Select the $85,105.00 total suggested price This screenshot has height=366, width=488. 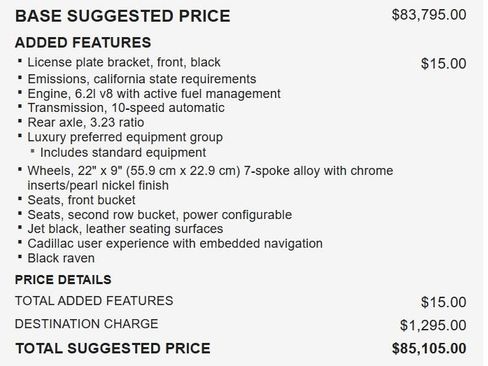tap(429, 348)
